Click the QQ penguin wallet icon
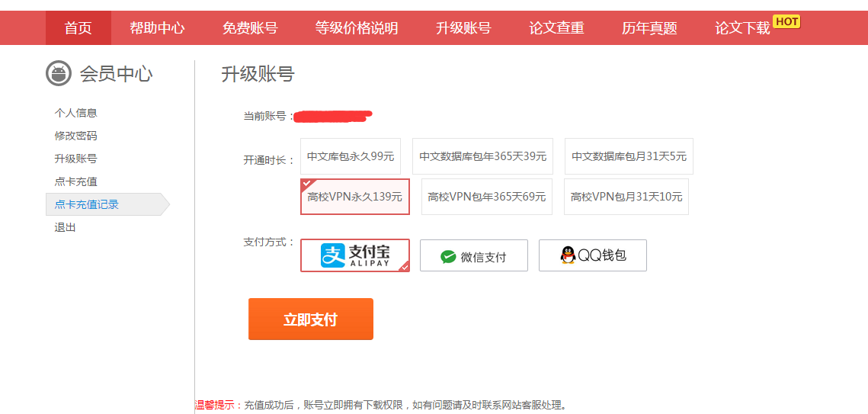Image resolution: width=868 pixels, height=414 pixels. point(568,255)
